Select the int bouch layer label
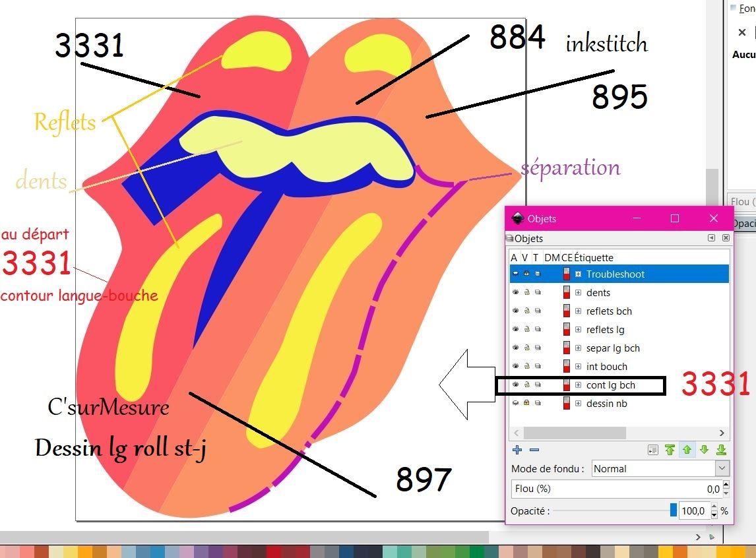 point(606,366)
